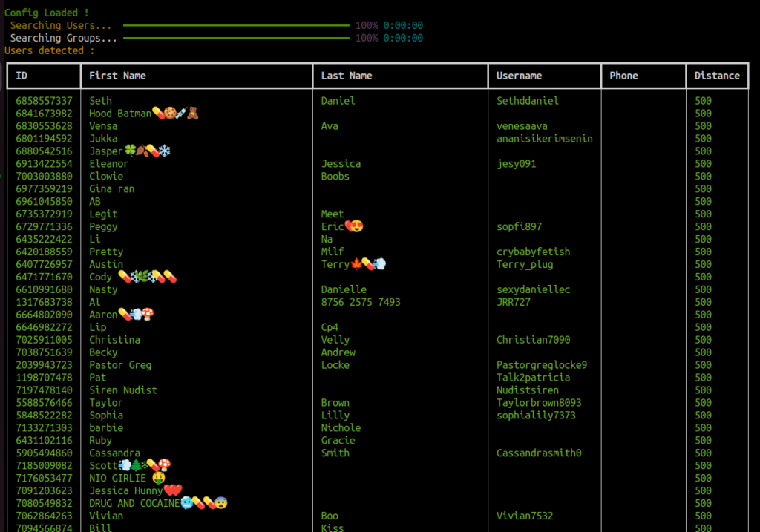Click last name Meet
The height and width of the screenshot is (532, 760).
coord(332,214)
